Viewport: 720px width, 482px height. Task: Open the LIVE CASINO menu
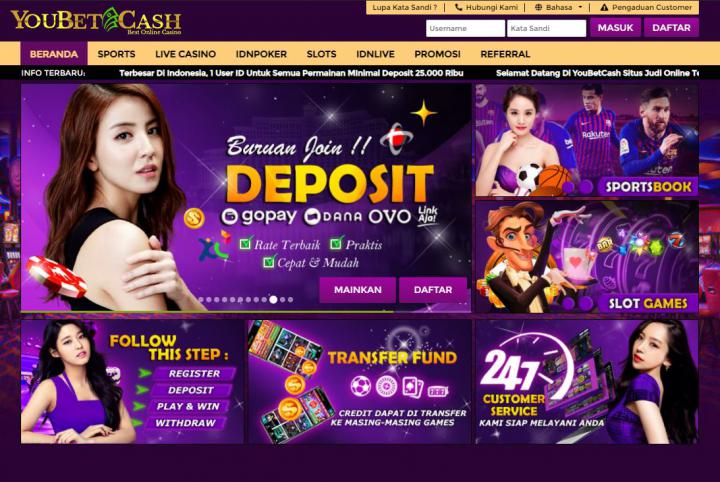pos(186,54)
